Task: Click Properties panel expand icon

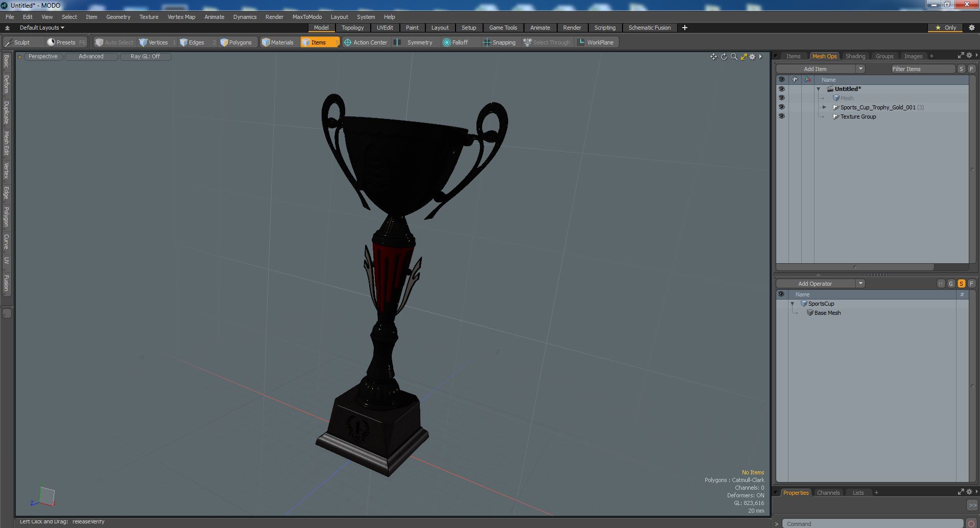Action: [961, 492]
